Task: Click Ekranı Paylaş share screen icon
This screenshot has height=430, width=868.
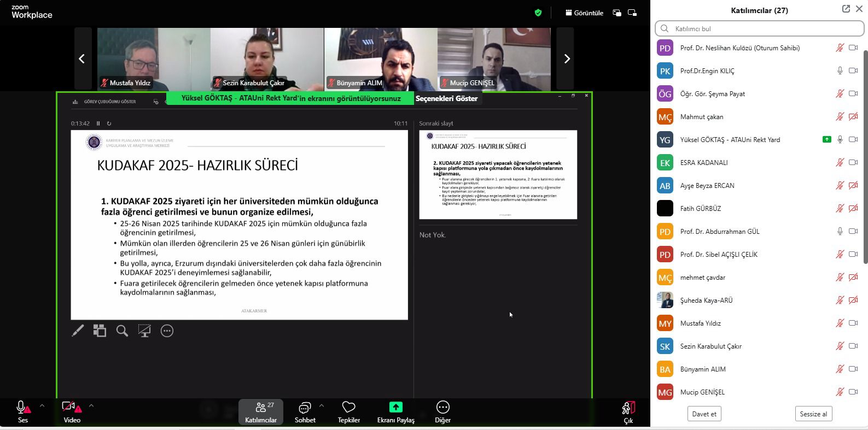Action: pos(395,411)
